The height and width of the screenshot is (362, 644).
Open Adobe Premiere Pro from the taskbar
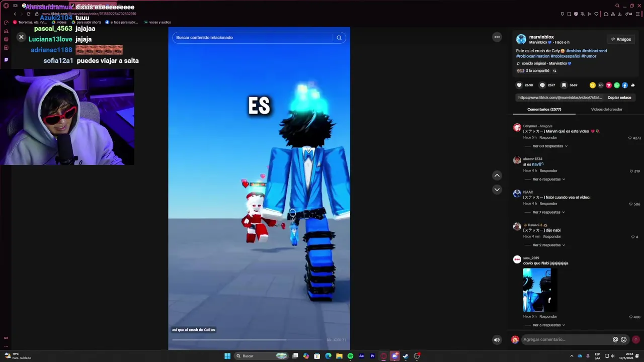[x=372, y=356]
